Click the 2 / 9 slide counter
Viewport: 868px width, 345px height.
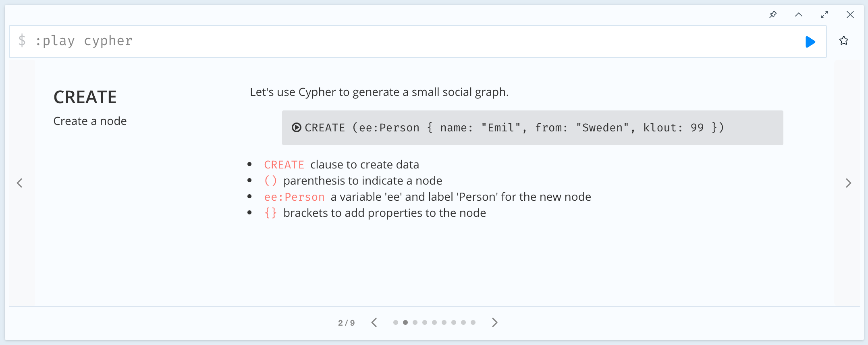pyautogui.click(x=346, y=322)
